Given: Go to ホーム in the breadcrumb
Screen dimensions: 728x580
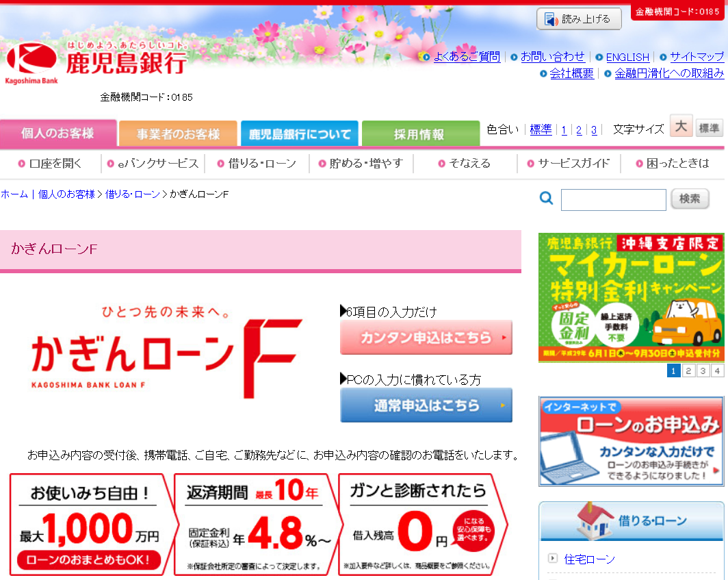Looking at the screenshot, I should click(x=14, y=194).
